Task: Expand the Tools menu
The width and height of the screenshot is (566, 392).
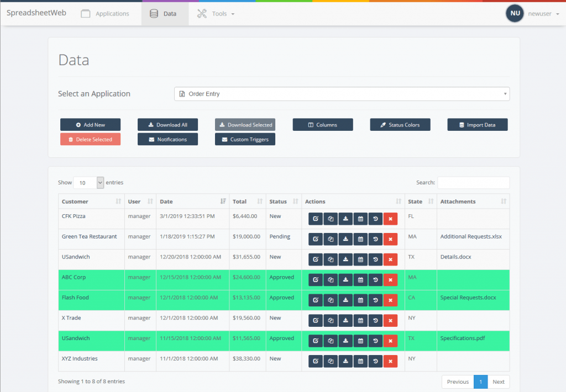Action: [216, 14]
